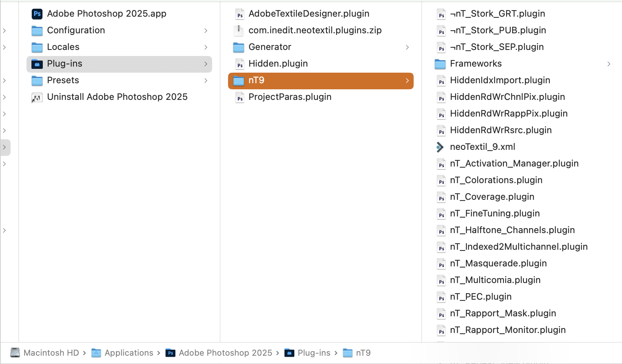The height and width of the screenshot is (364, 622).
Task: Click the ¬nT_Stork_GRT.plugin file icon
Action: 441,14
